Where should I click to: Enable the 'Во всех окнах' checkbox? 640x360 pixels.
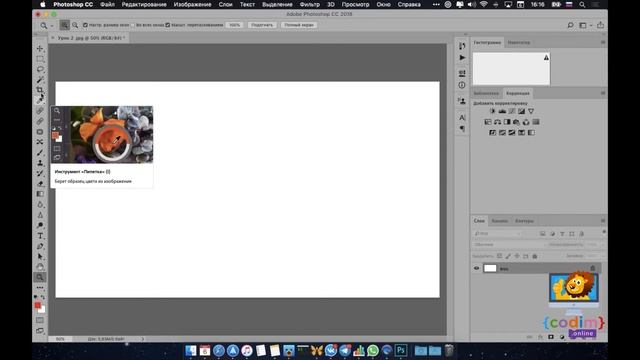pos(133,25)
